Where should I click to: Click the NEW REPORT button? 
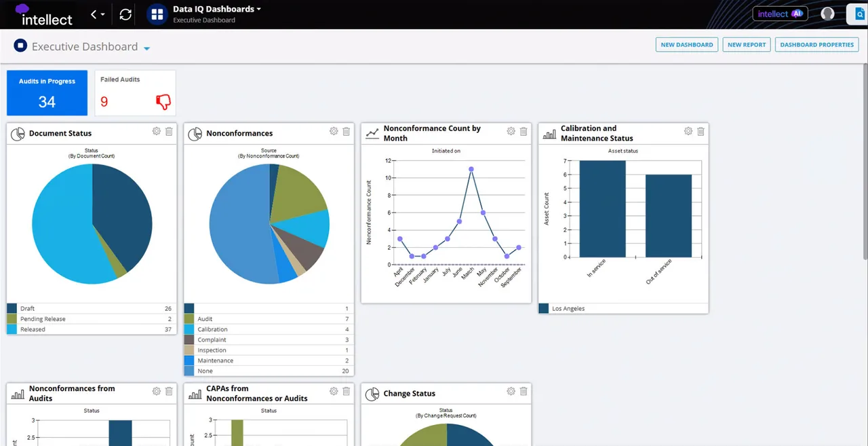click(746, 45)
